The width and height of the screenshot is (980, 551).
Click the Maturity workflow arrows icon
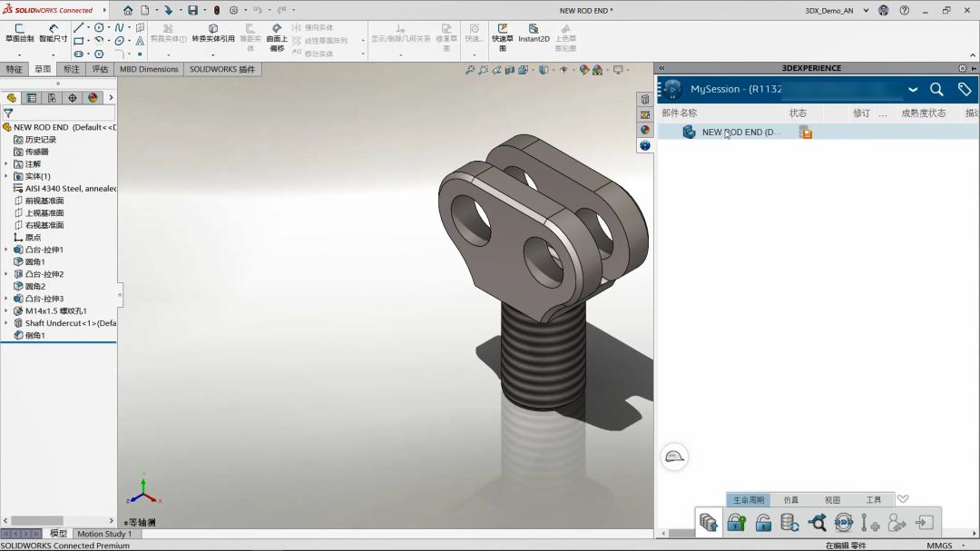pyautogui.click(x=843, y=522)
